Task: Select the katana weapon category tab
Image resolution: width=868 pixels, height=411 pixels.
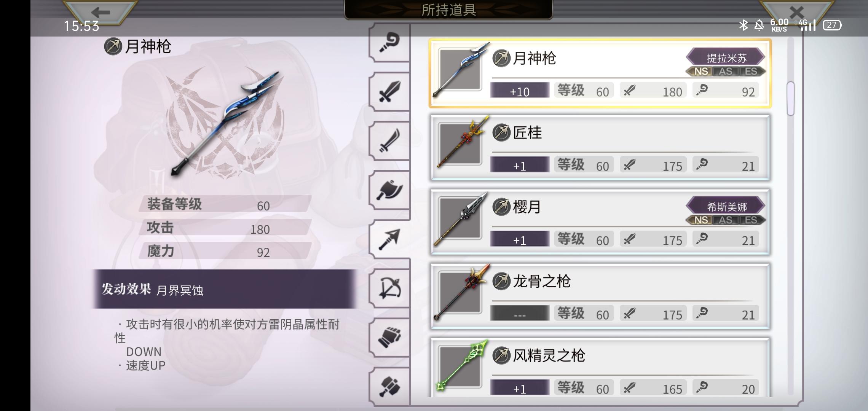Action: click(389, 141)
